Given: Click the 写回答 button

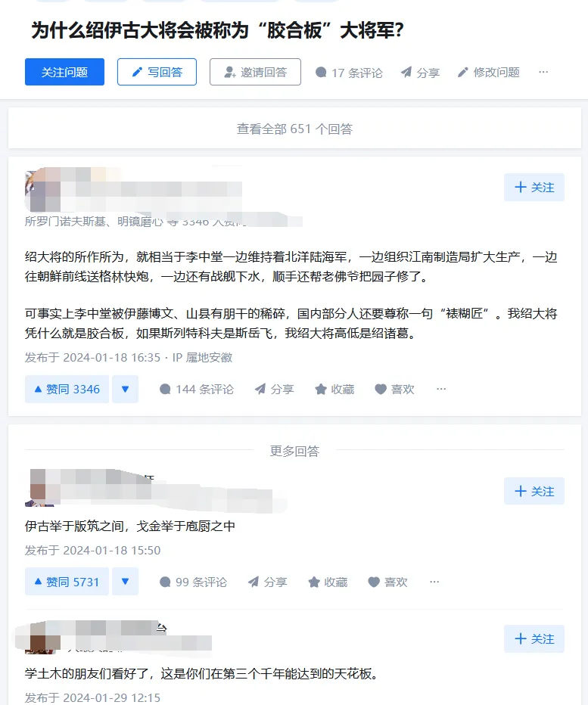Looking at the screenshot, I should click(157, 72).
